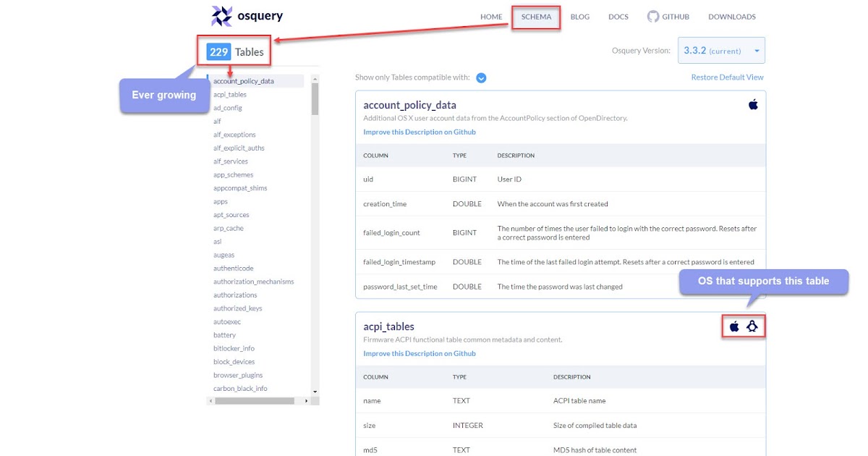868x456 pixels.
Task: Select apt_sources in the table list
Action: tap(231, 215)
